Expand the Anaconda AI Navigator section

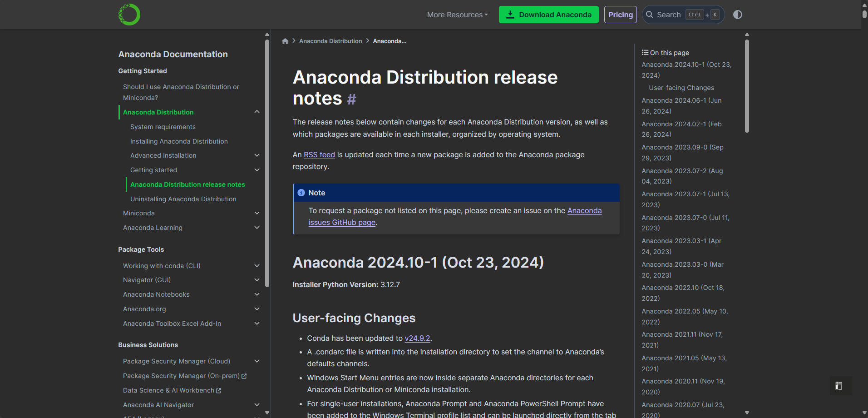pos(257,405)
